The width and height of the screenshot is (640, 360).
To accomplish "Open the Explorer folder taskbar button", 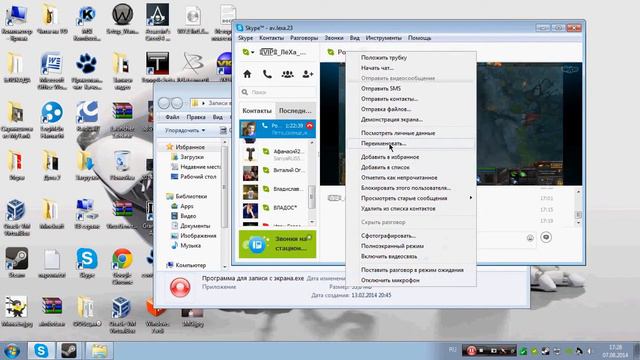I will (x=98, y=351).
